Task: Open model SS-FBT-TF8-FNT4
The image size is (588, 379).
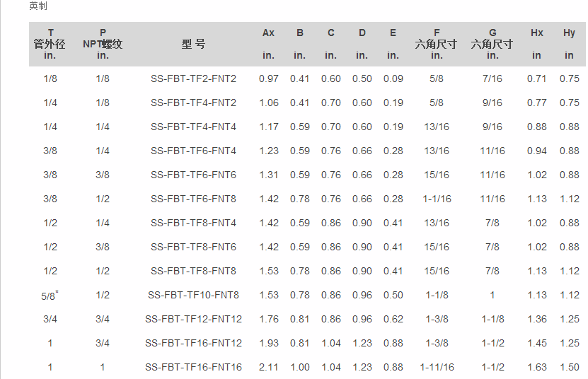Action: (193, 223)
